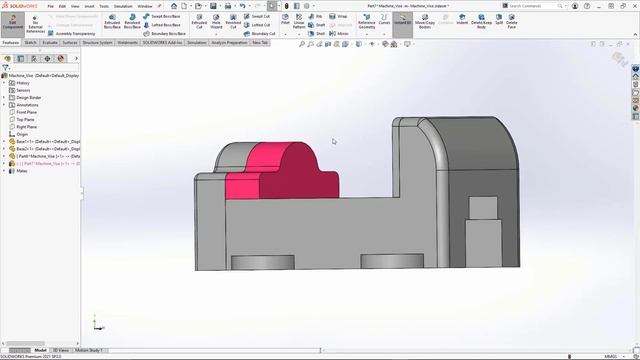Click the Save icon
Screen dimensions: 640x360
pyautogui.click(x=213, y=6)
